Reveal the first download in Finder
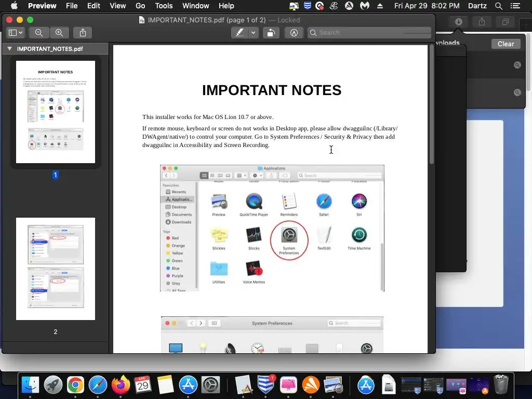 [517, 65]
